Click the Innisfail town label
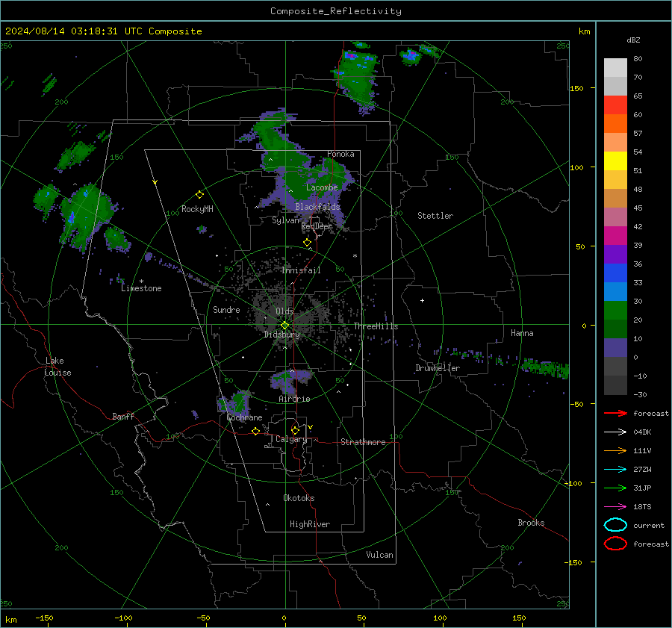Image resolution: width=672 pixels, height=628 pixels. (301, 270)
